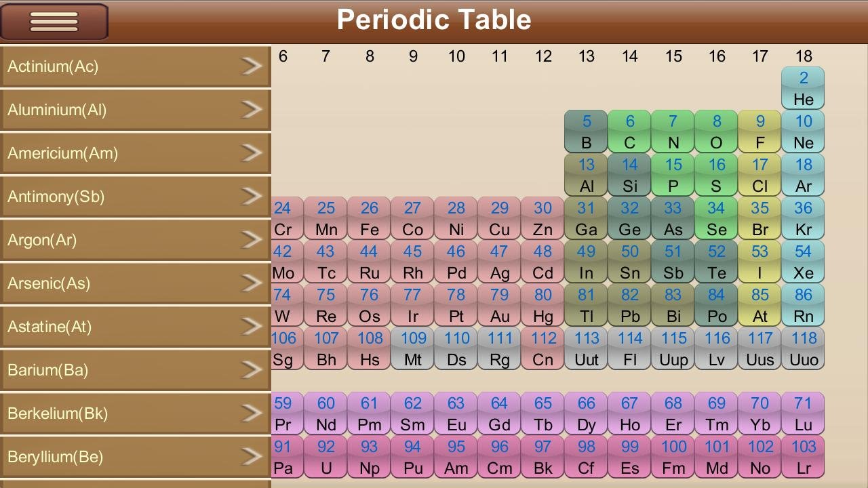This screenshot has height=488, width=868.
Task: Select the Boron (B) element tile
Action: (x=586, y=131)
